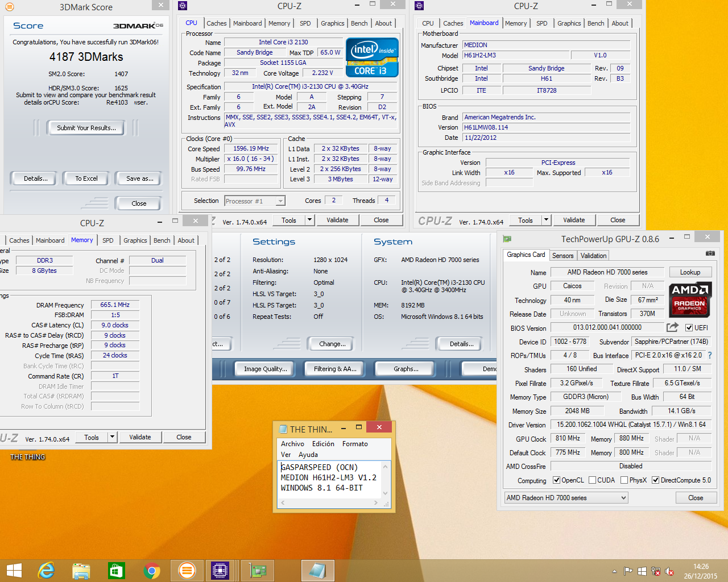
Task: Click Details... button under System section
Action: pyautogui.click(x=462, y=344)
